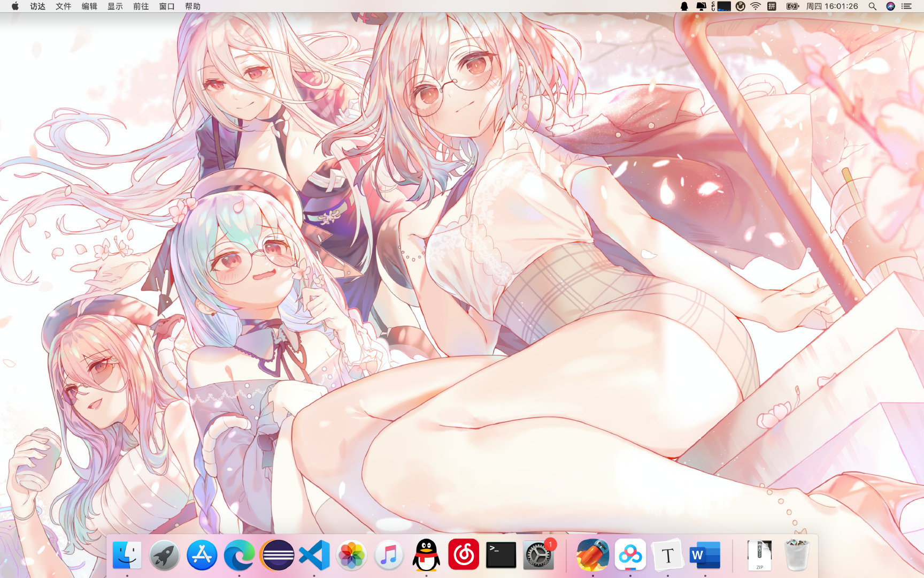Click the QQ status icon in menu bar

tap(684, 6)
